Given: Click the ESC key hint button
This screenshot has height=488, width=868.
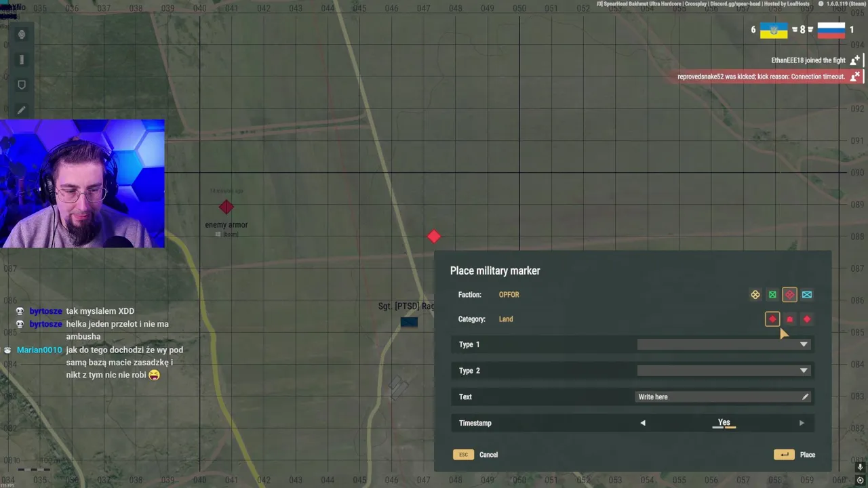Looking at the screenshot, I should point(463,455).
